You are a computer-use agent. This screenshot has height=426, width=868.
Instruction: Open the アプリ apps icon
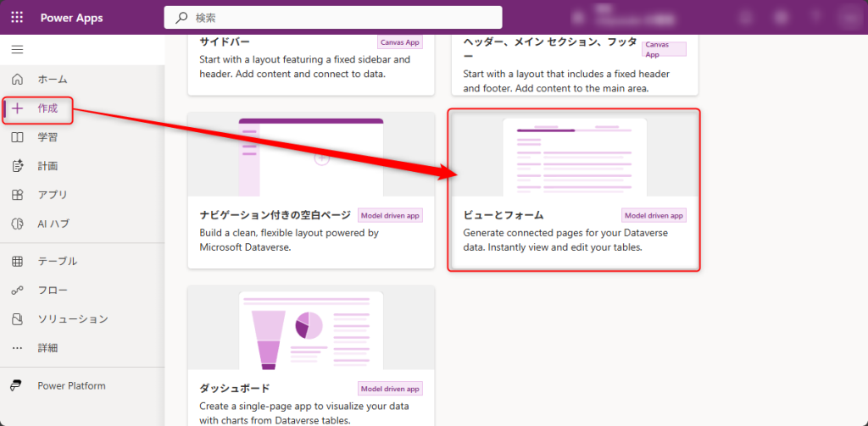point(17,195)
